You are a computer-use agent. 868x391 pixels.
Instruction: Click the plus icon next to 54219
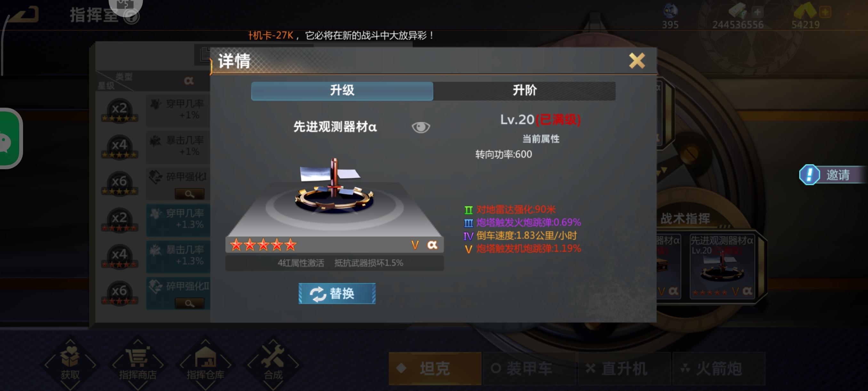[825, 12]
